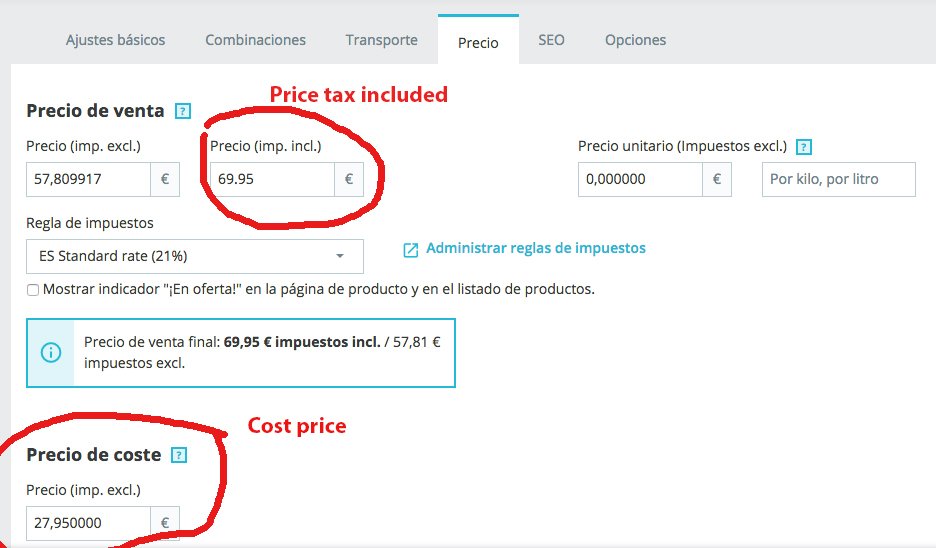
Task: Open help icon beside Precio de venta
Action: (183, 111)
